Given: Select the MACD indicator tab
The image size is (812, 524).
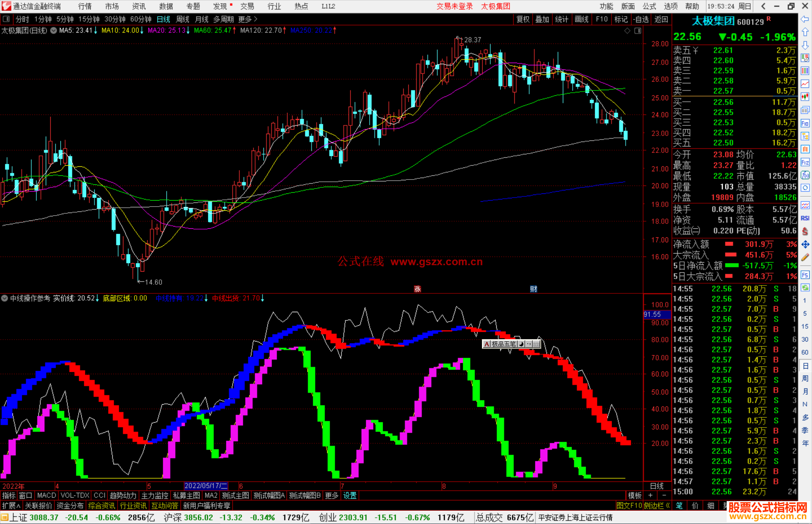Looking at the screenshot, I should point(47,495).
